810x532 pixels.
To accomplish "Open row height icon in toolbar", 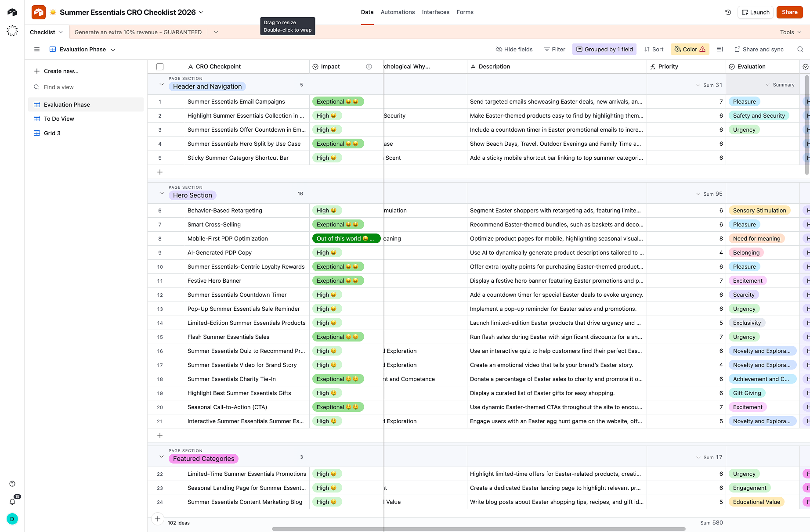I will click(720, 49).
